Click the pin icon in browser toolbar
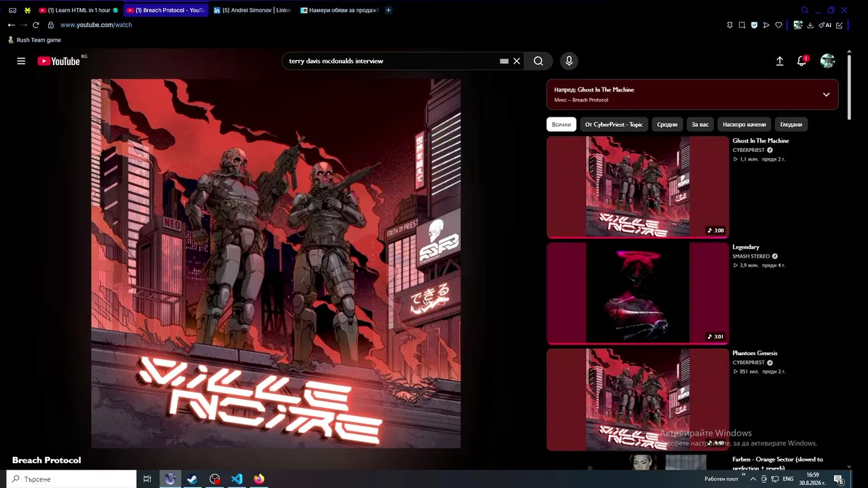868x488 pixels. click(730, 25)
